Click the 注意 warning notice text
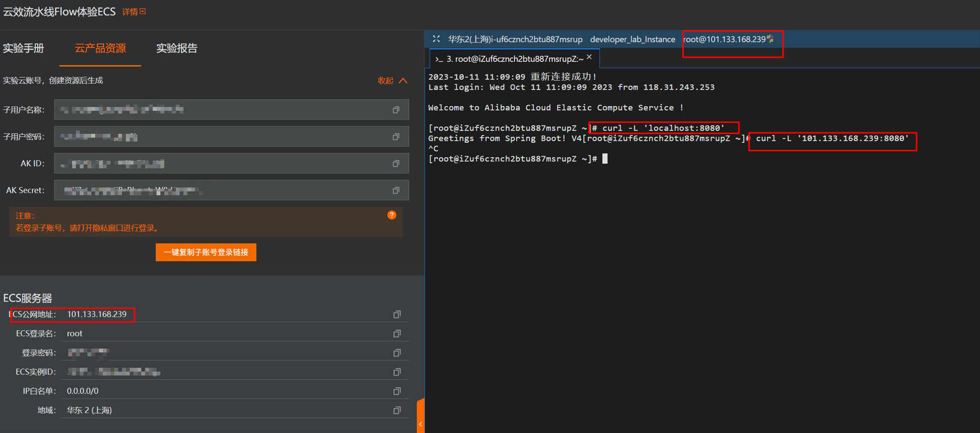Viewport: 980px width, 433px height. (x=87, y=222)
